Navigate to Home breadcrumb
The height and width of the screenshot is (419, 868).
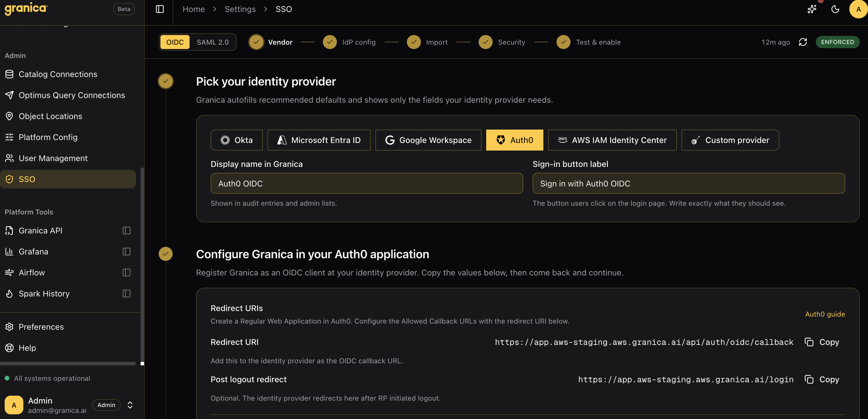[193, 9]
